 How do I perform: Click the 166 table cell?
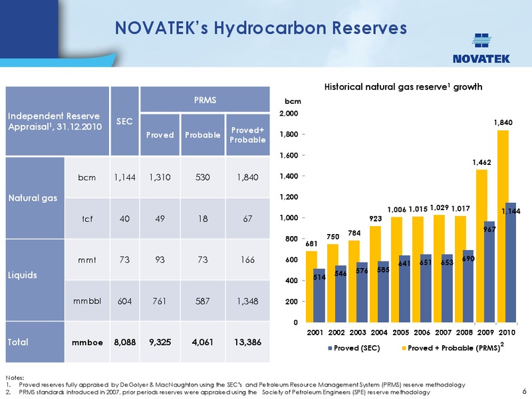coord(247,260)
